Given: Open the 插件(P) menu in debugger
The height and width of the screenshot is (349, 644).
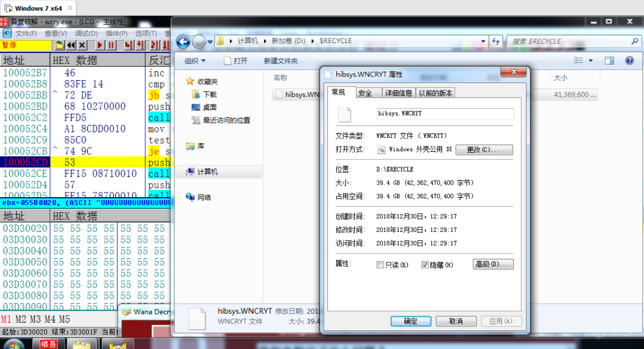Looking at the screenshot, I should pyautogui.click(x=116, y=33).
